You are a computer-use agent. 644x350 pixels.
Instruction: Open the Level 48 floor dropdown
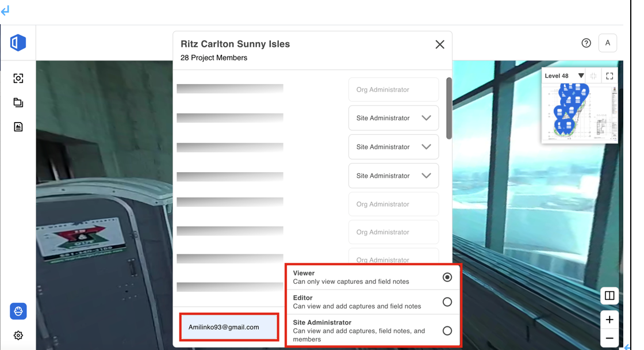click(x=564, y=75)
